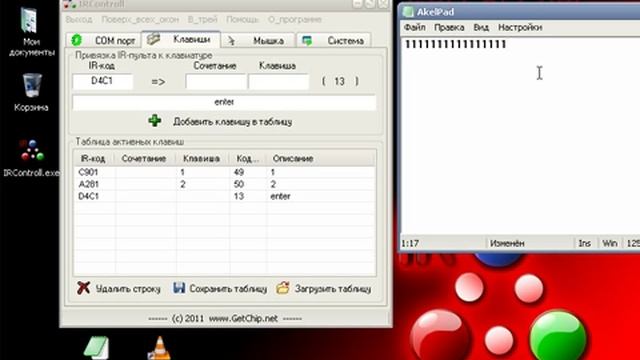Select the green notepad desktop icon
Screen dimensions: 640x360
click(x=97, y=348)
